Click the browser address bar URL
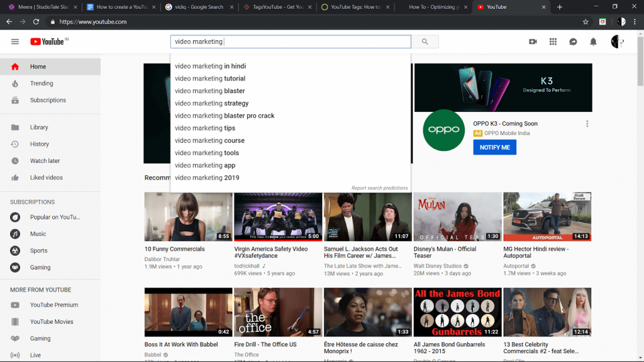644x362 pixels. 93,22
